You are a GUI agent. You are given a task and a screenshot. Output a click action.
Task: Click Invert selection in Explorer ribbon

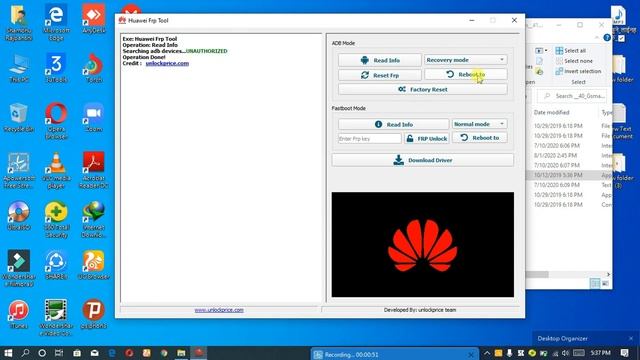coord(578,71)
